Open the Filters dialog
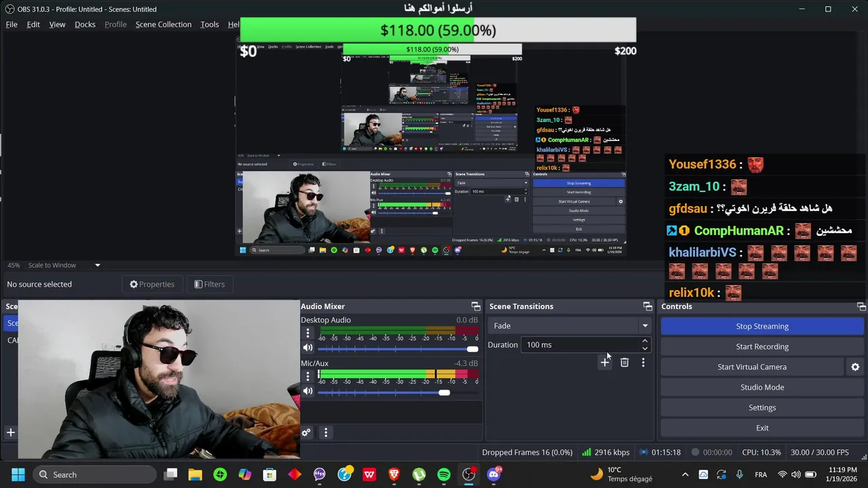Image resolution: width=868 pixels, height=488 pixels. click(209, 284)
